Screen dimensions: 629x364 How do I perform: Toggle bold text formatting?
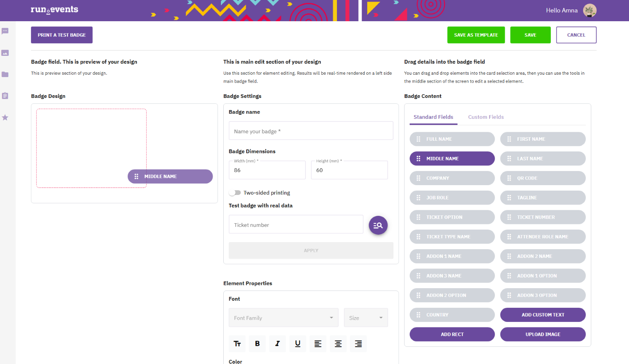257,344
